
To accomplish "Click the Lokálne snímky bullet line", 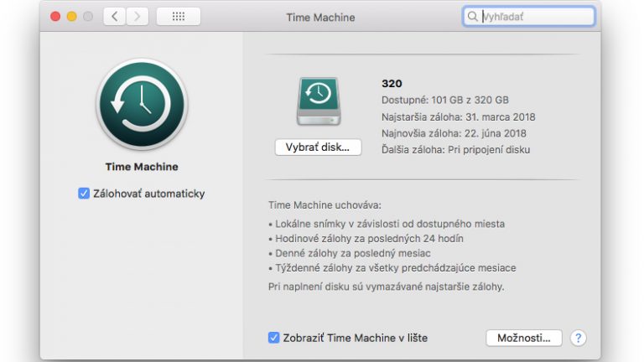I will coord(387,224).
